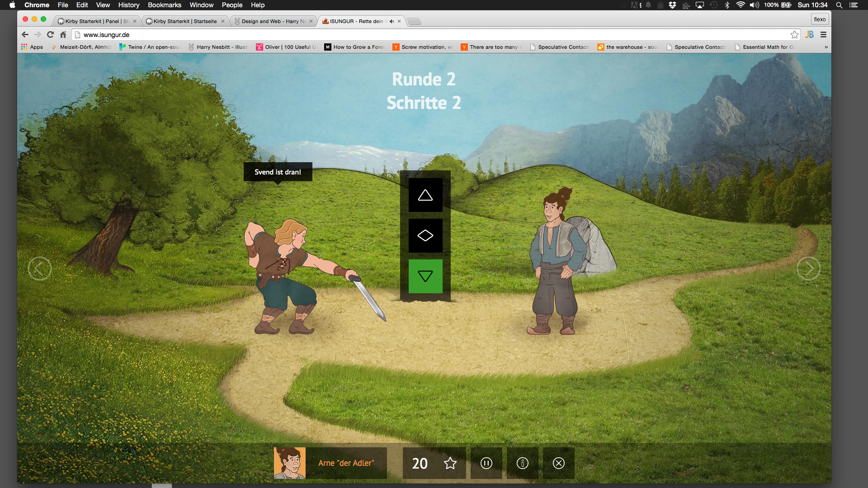Click the star score icon
The height and width of the screenshot is (488, 868).
450,463
